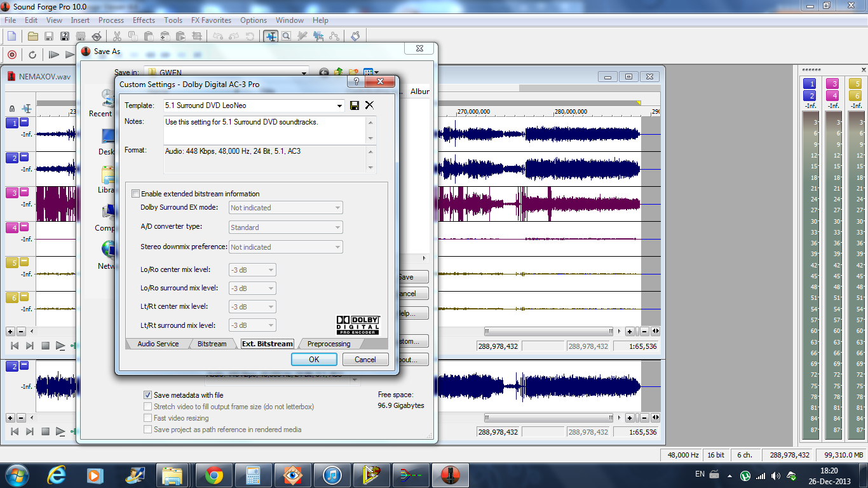Switch to the Bitstream tab
Screen dimensions: 868x488
[212, 344]
